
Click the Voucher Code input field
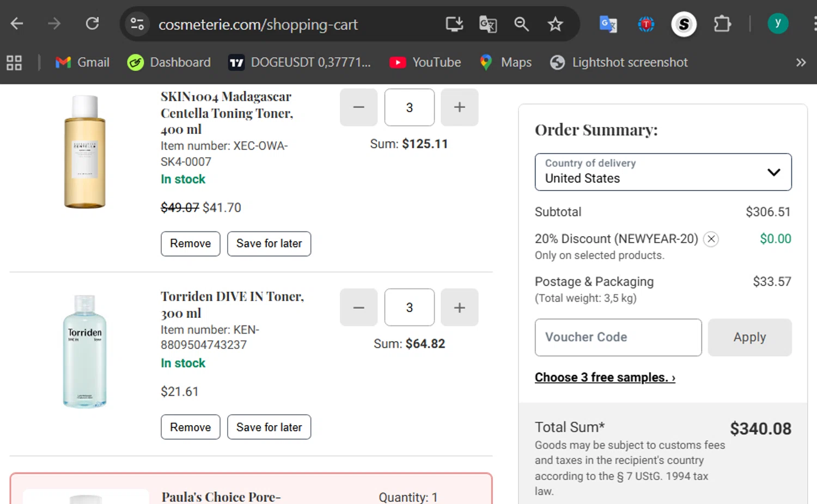618,337
